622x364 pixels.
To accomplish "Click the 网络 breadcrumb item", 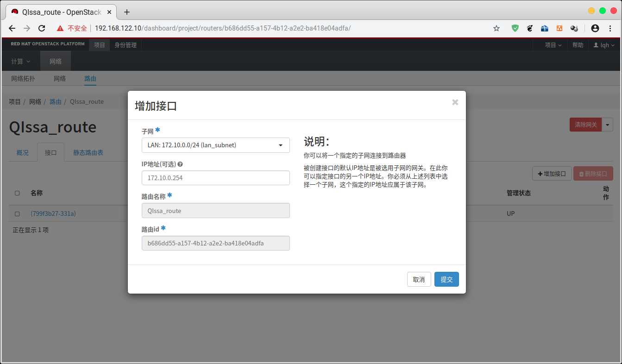I will [35, 101].
